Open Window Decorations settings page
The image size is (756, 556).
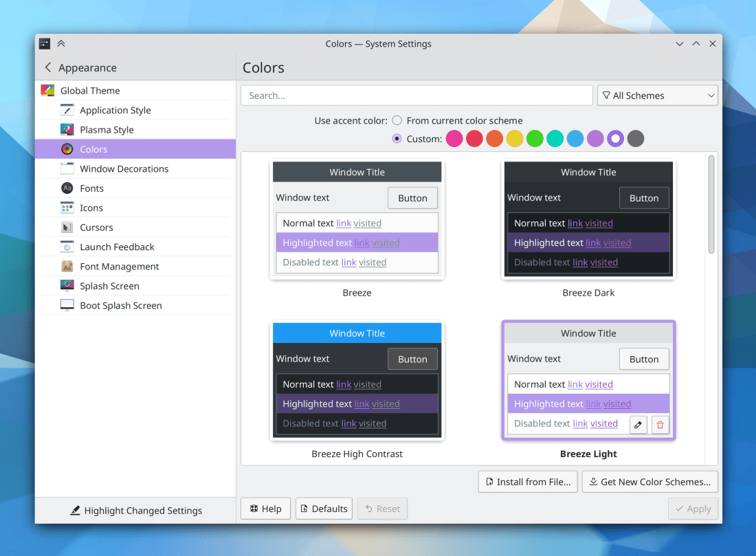pyautogui.click(x=124, y=169)
